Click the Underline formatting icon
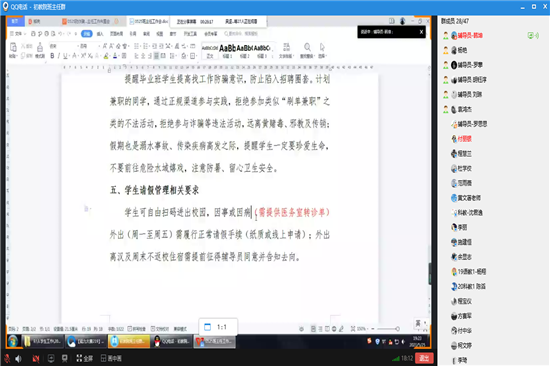The image size is (550, 366). click(65, 56)
